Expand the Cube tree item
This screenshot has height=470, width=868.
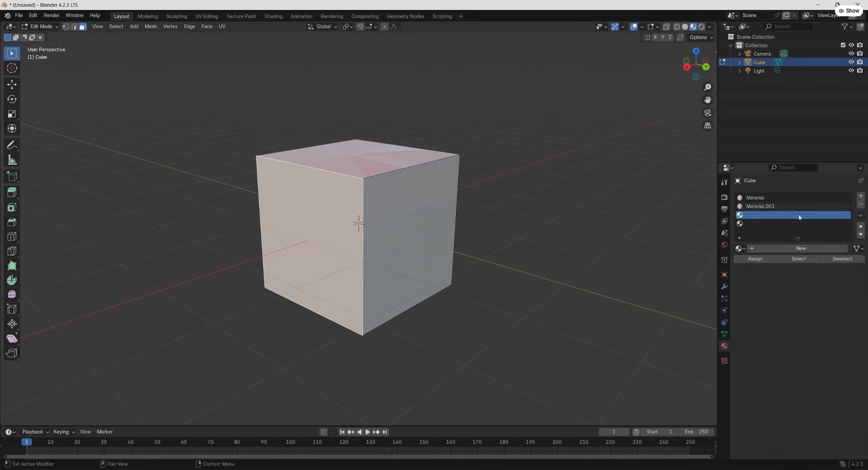[740, 62]
